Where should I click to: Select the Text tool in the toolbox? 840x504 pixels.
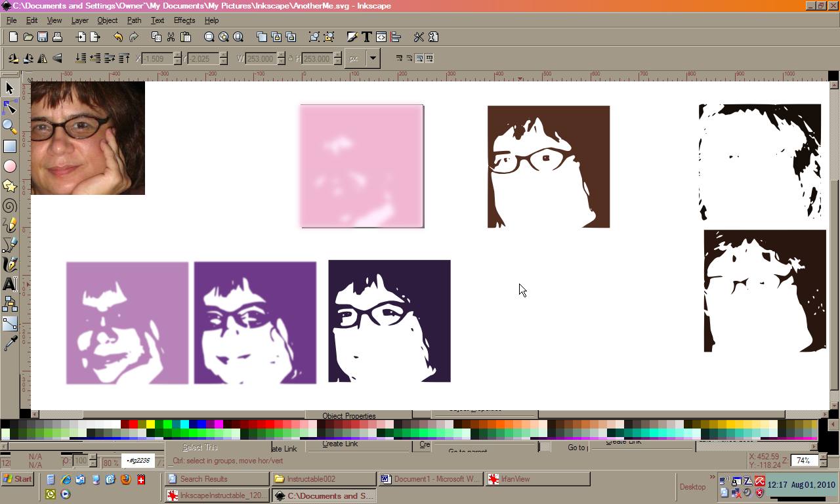click(x=10, y=284)
